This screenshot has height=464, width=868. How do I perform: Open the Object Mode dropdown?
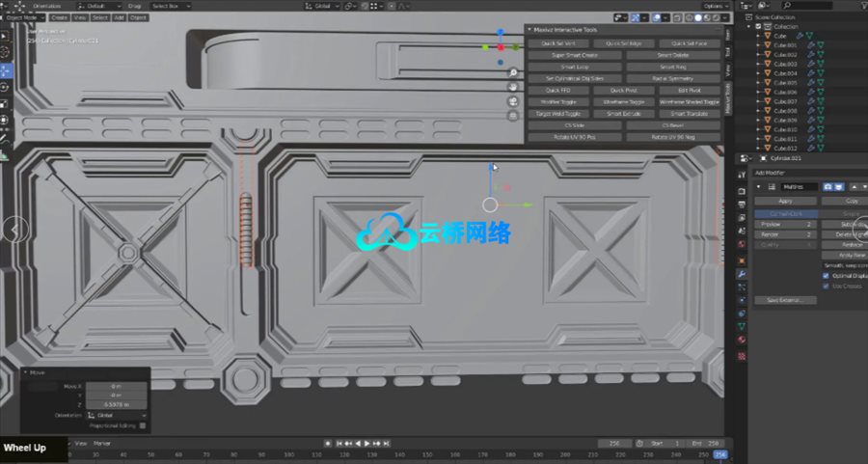pyautogui.click(x=22, y=17)
